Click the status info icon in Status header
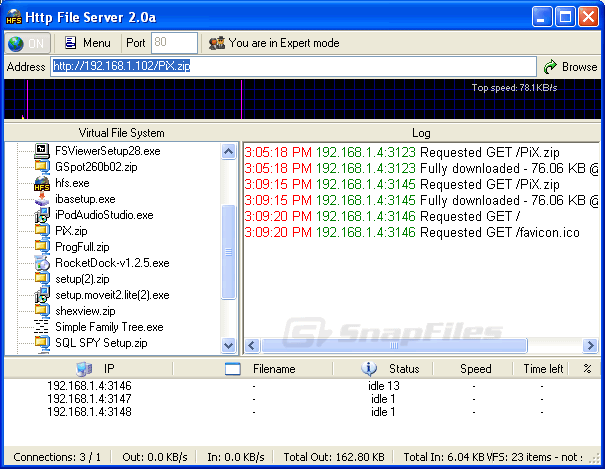 tap(368, 368)
